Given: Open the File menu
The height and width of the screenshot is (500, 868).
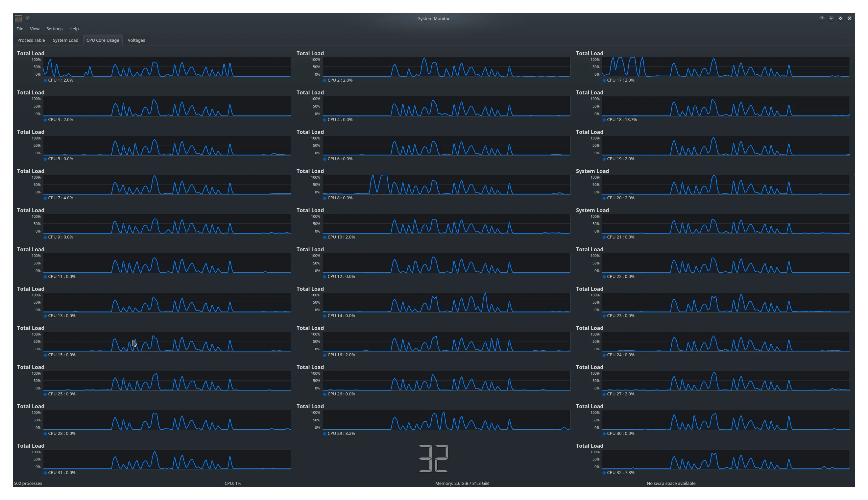Looking at the screenshot, I should pyautogui.click(x=20, y=29).
